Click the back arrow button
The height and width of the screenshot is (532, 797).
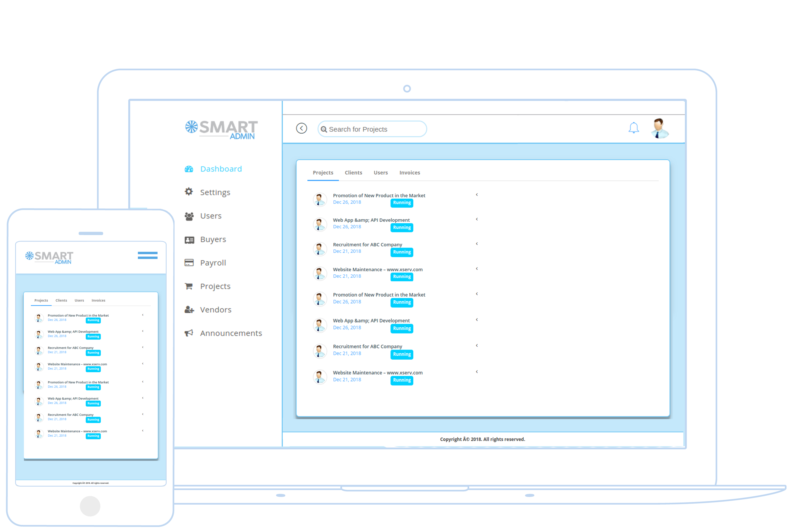coord(301,128)
